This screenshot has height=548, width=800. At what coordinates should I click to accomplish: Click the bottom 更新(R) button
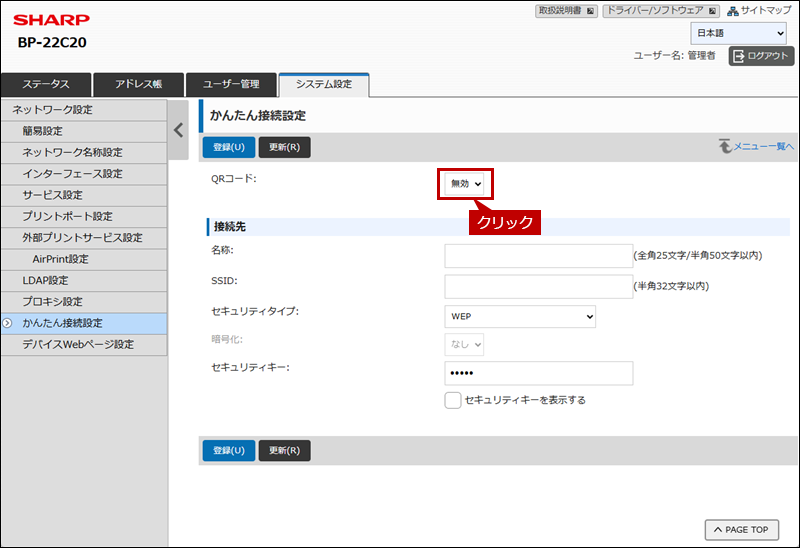pyautogui.click(x=284, y=450)
